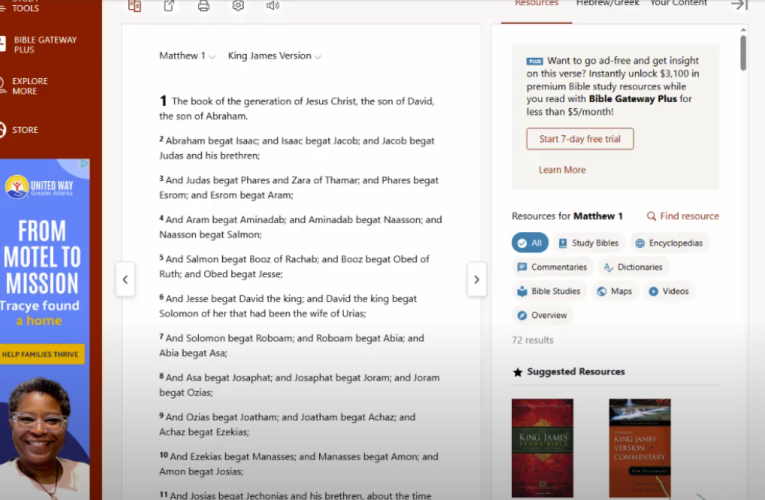Image resolution: width=765 pixels, height=500 pixels.
Task: Click verse 8 'And Asa begat Josaphat'
Action: click(x=300, y=385)
